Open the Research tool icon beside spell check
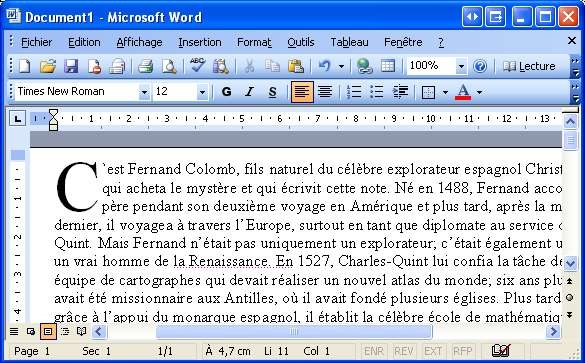The width and height of the screenshot is (585, 363). (x=221, y=66)
